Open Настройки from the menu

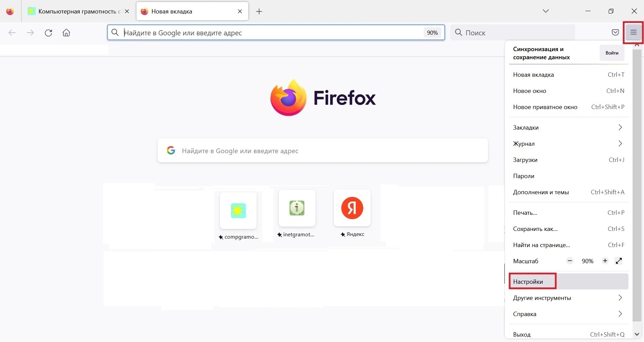pyautogui.click(x=569, y=281)
